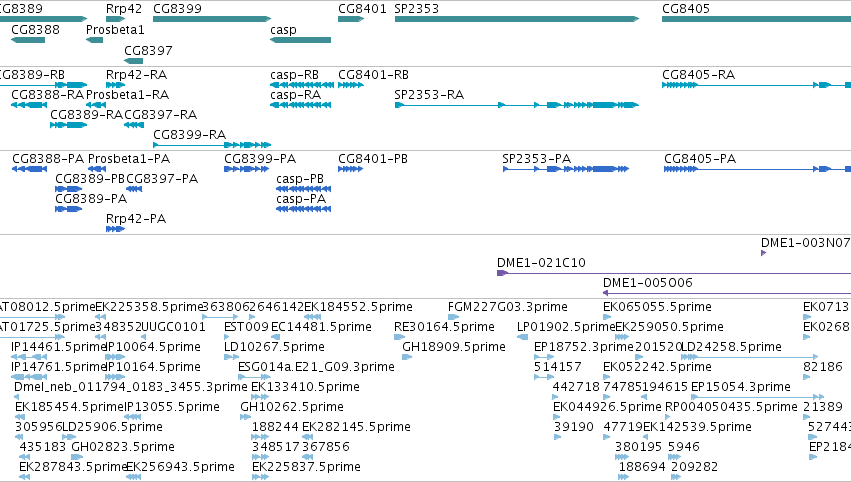Click the CG8401 gene arrow
This screenshot has height=482, width=851.
pyautogui.click(x=351, y=19)
